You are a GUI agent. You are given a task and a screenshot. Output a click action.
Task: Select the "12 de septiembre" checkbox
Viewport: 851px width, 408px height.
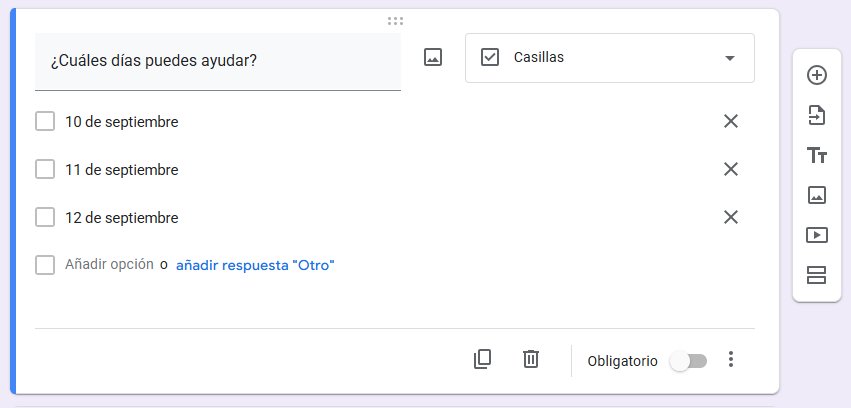point(45,217)
